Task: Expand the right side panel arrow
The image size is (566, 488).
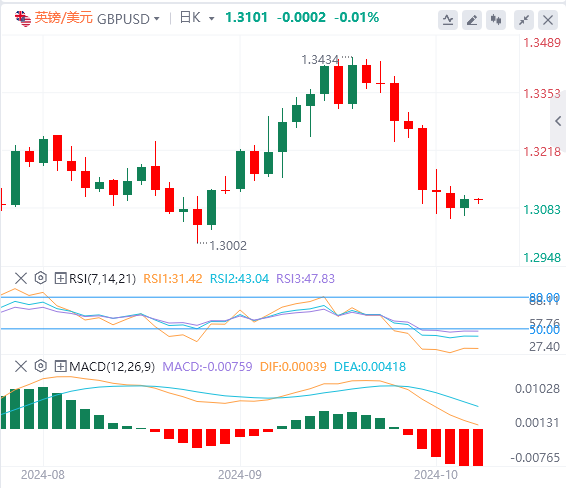Action: tap(558, 121)
